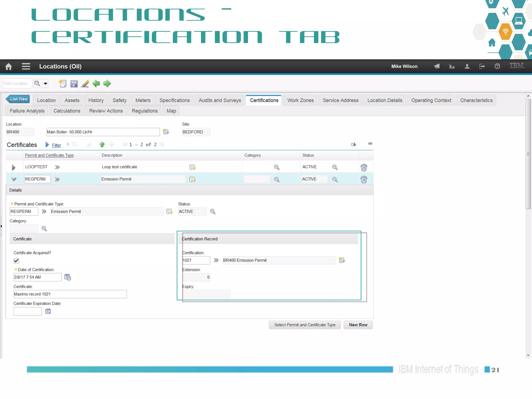Open the Audits and Surveys tab
Viewport: 532px width, 399px height.
click(x=220, y=100)
